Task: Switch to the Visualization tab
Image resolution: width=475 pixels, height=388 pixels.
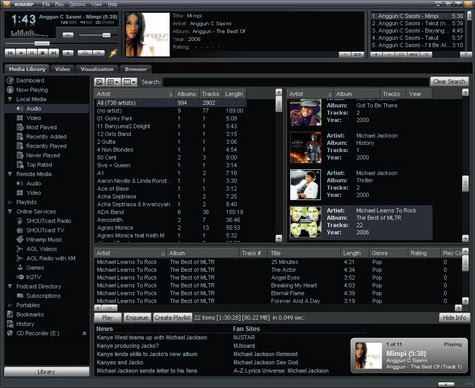Action: (x=97, y=69)
